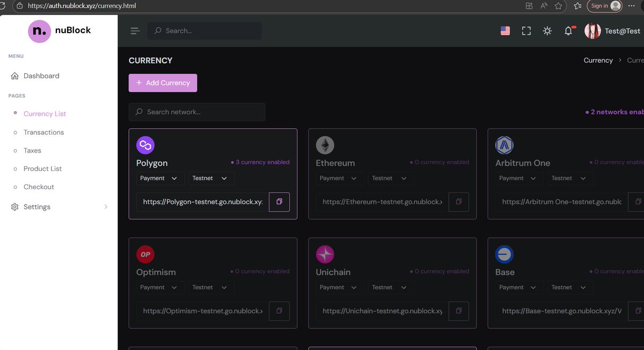Open browser three-dot menu
644x350 pixels.
[x=631, y=6]
